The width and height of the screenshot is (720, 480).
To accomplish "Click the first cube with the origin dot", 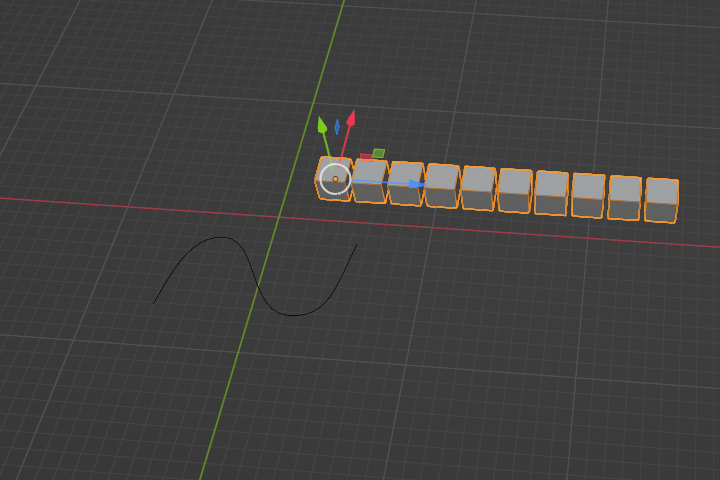I will click(333, 179).
